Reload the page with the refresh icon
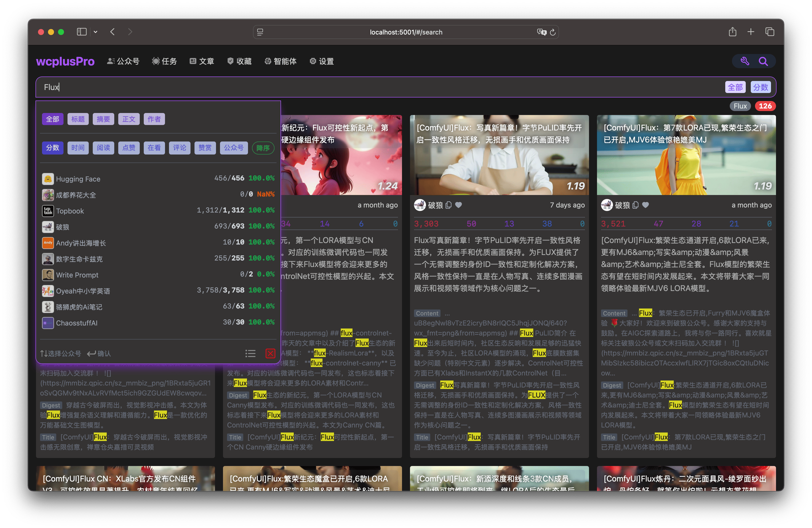The image size is (812, 528). [x=553, y=32]
